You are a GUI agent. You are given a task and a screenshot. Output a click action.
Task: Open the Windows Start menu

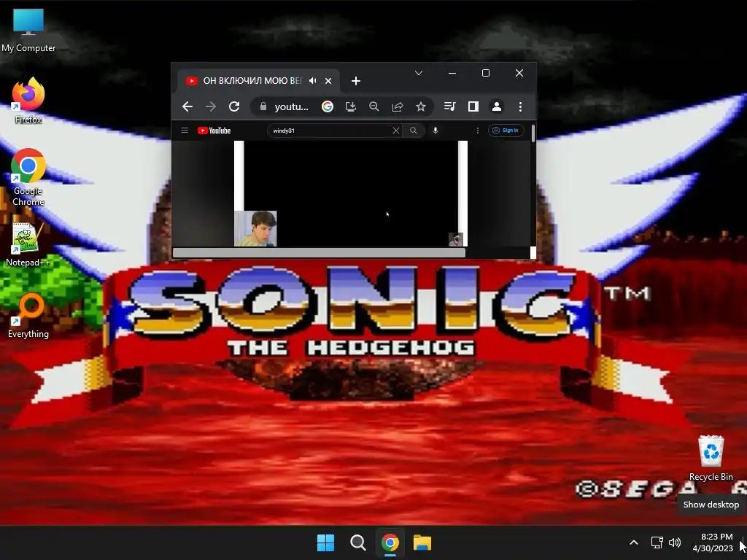pyautogui.click(x=326, y=542)
